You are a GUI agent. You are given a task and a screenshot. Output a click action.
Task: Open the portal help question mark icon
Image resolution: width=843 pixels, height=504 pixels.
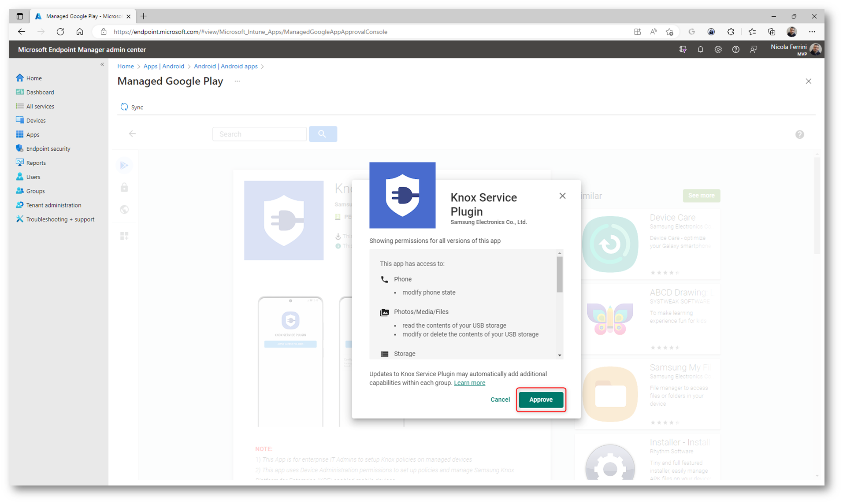[x=735, y=49]
